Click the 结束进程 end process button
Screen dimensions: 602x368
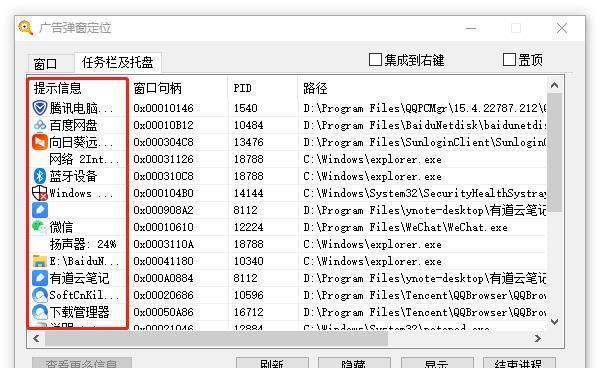pyautogui.click(x=519, y=363)
